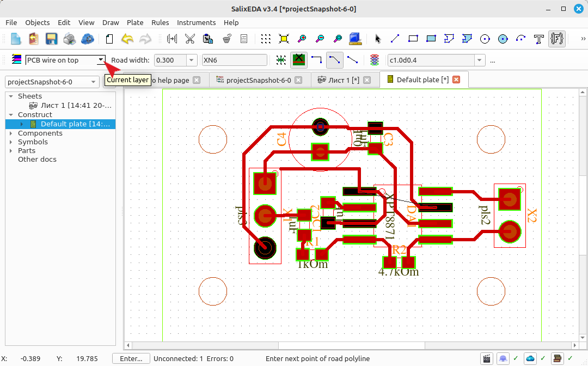Image resolution: width=588 pixels, height=366 pixels.
Task: Create a new project file
Action: point(16,39)
